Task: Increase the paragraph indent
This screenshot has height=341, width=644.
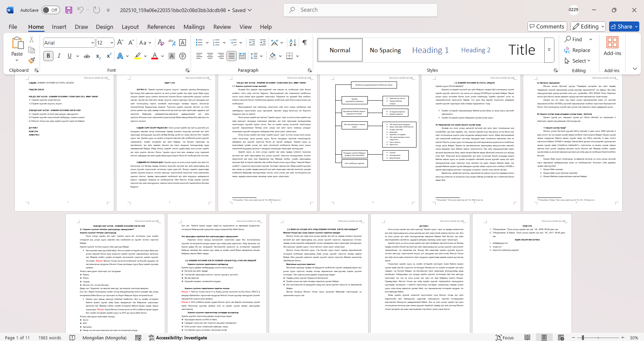Action: coord(263,43)
